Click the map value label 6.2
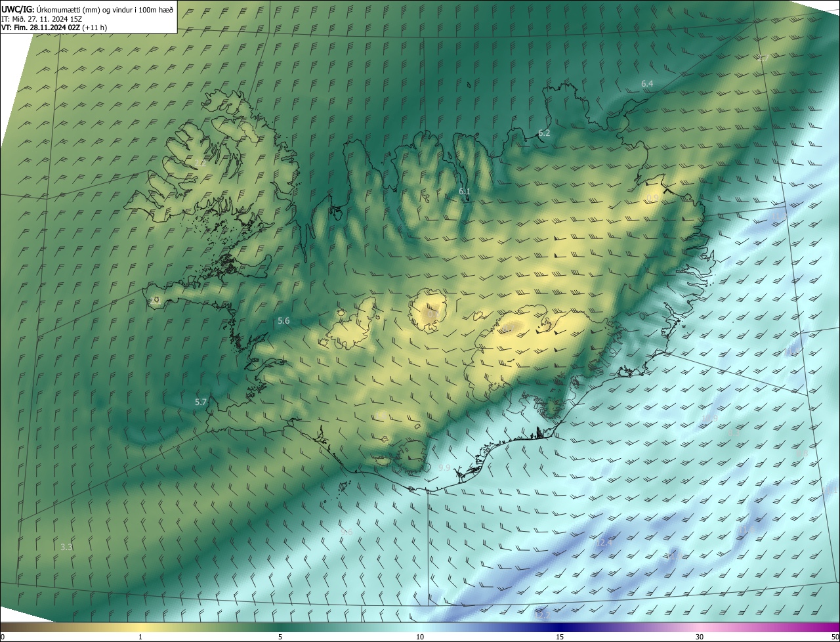 pos(544,133)
